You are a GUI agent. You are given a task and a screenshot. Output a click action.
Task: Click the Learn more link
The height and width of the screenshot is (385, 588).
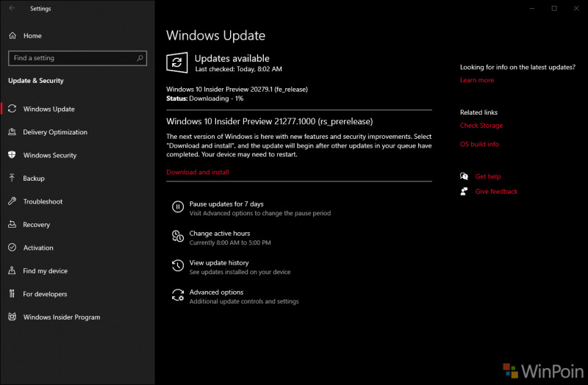(x=477, y=80)
